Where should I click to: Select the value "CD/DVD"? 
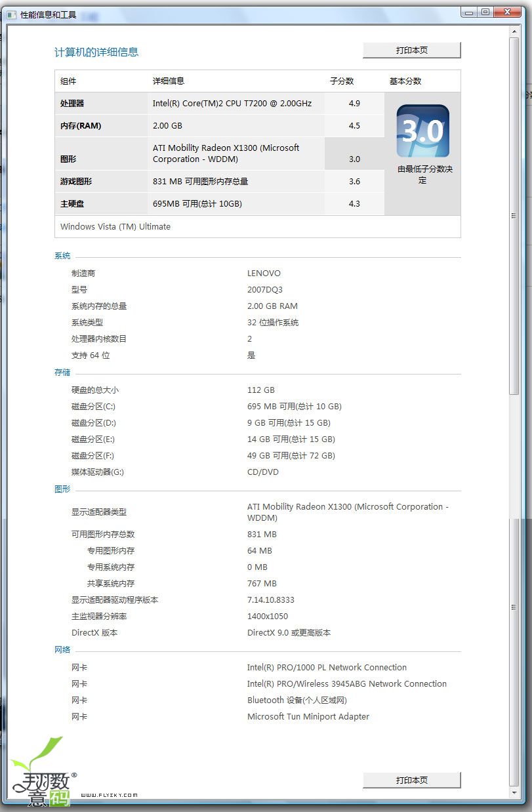pyautogui.click(x=263, y=472)
